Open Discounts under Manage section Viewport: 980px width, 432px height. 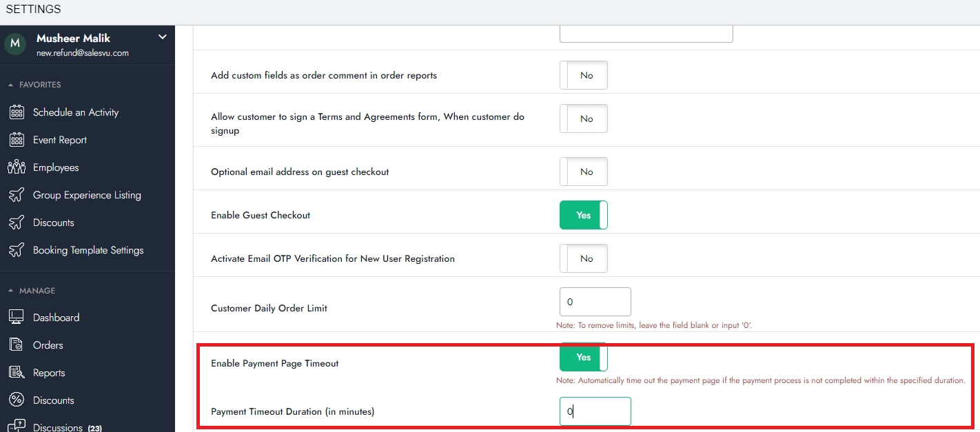coord(53,400)
